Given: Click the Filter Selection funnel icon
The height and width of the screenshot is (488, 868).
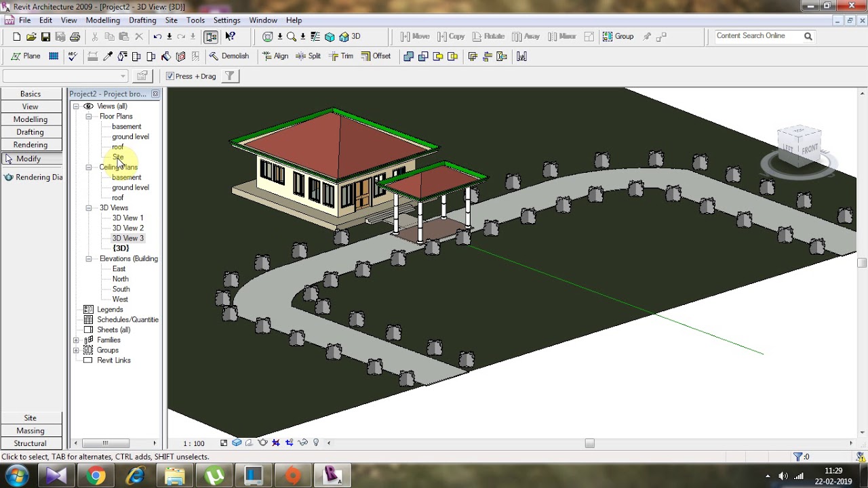Looking at the screenshot, I should [230, 76].
